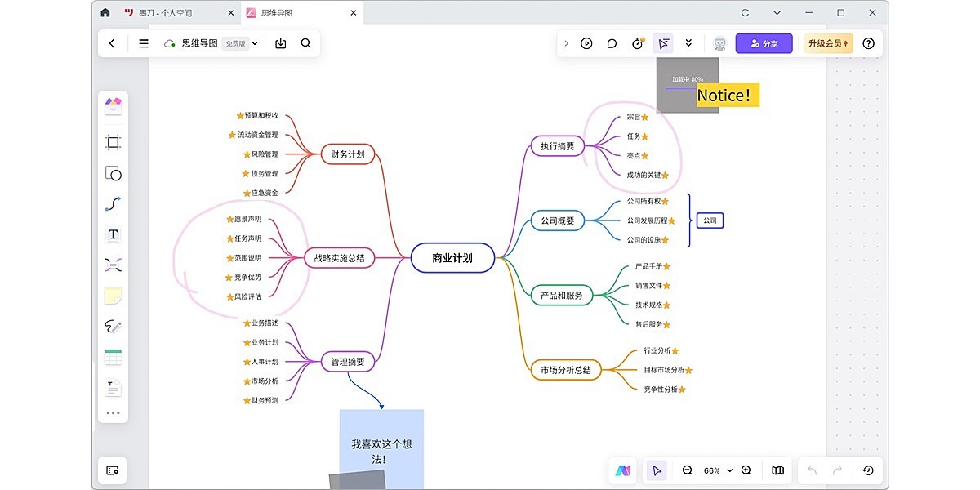
Task: Select the table tool in the sidebar
Action: coord(113,357)
